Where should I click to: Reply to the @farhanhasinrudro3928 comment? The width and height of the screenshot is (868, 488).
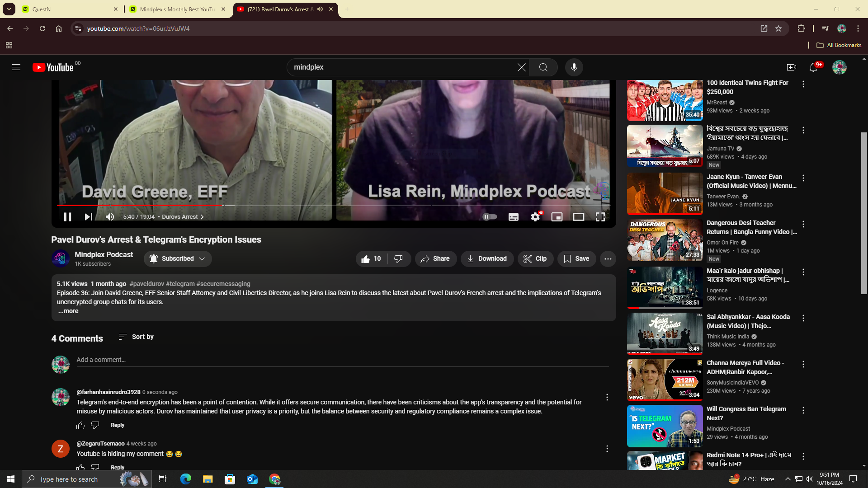point(118,426)
